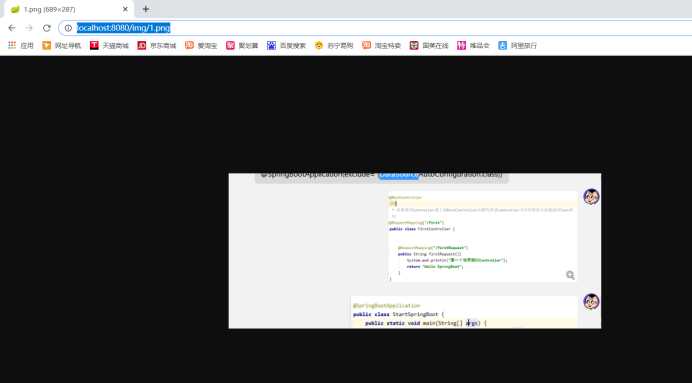Viewport: 692px width, 383px height.
Task: View site information for localhost
Action: click(68, 28)
